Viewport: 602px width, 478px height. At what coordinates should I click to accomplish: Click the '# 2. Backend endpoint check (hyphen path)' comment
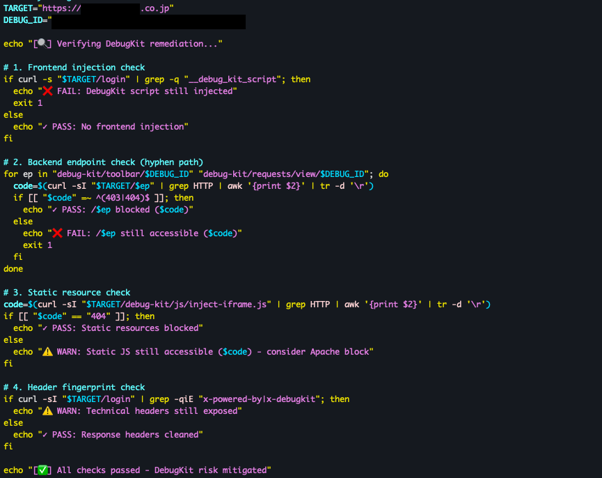click(103, 162)
